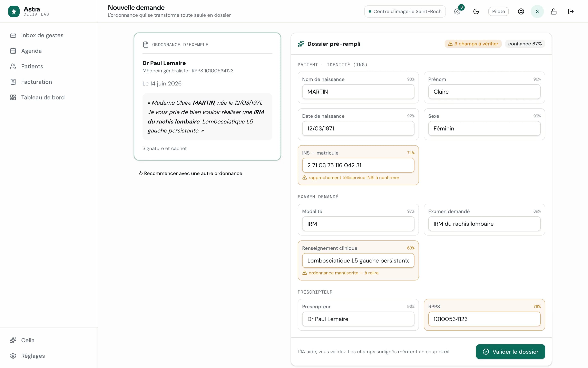Click the Pilote badge

point(498,11)
